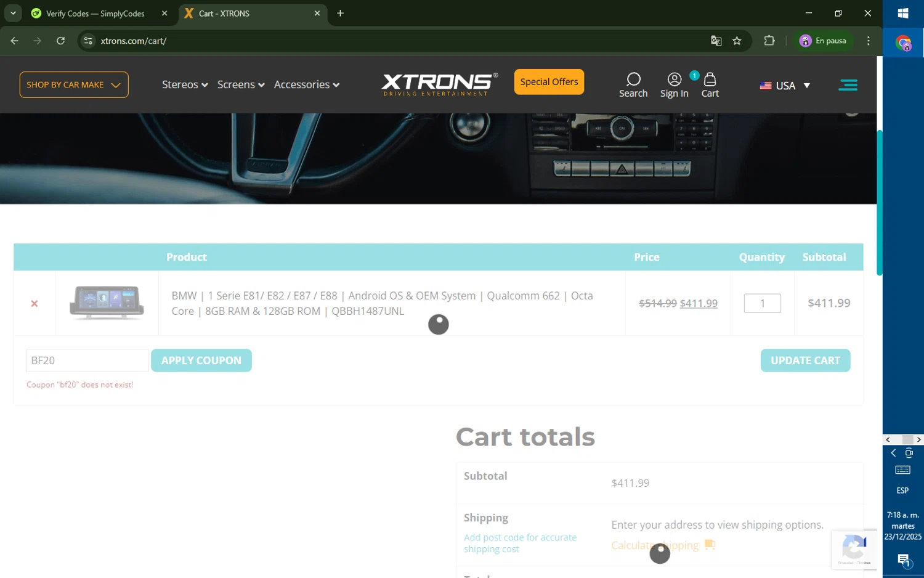Open a new browser tab

[x=340, y=13]
